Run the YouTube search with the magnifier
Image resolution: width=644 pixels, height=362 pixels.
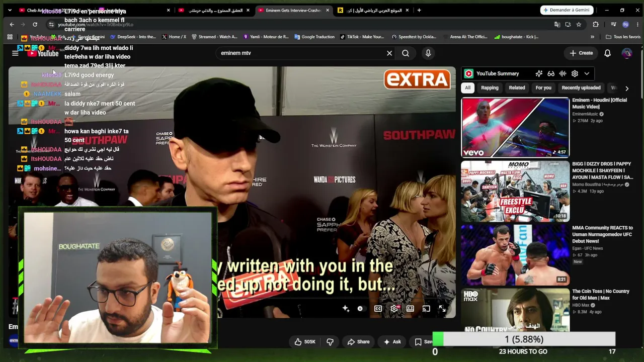tap(406, 53)
